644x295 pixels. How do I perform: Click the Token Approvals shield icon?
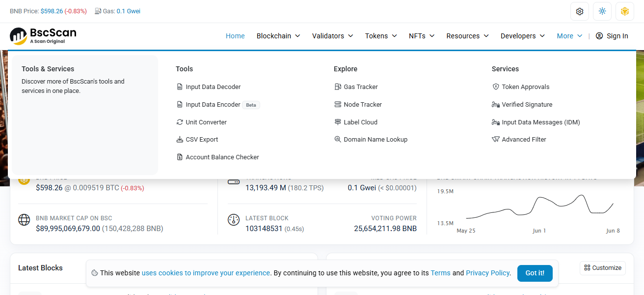coord(496,87)
